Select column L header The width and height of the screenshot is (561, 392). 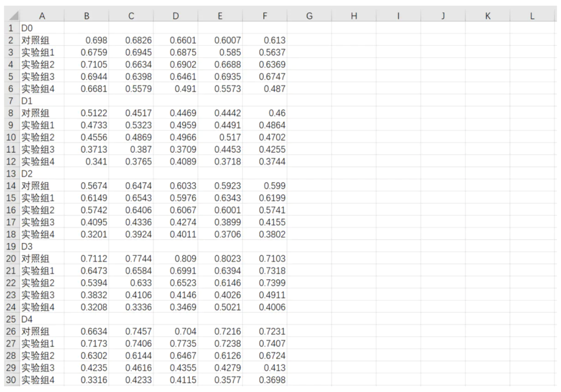(532, 16)
